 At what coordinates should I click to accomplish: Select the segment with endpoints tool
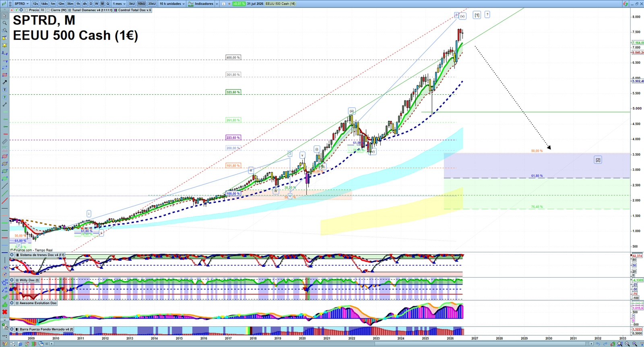tap(5, 104)
